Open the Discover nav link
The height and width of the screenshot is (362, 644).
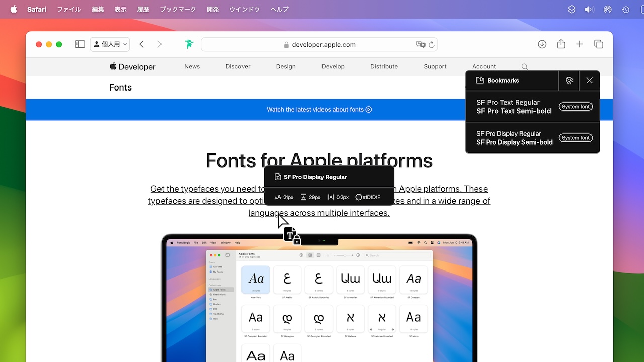[238, 66]
